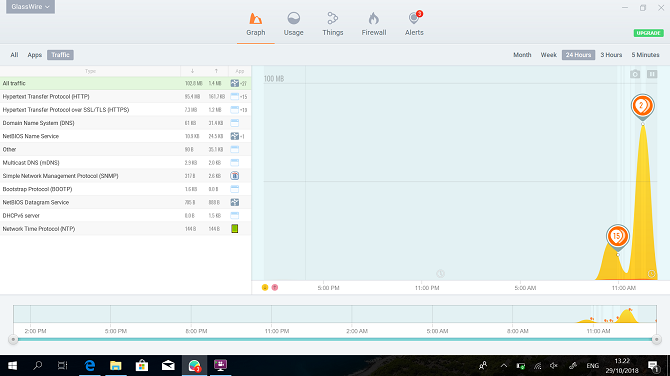Toggle the pink upload legend dot

coord(275,288)
